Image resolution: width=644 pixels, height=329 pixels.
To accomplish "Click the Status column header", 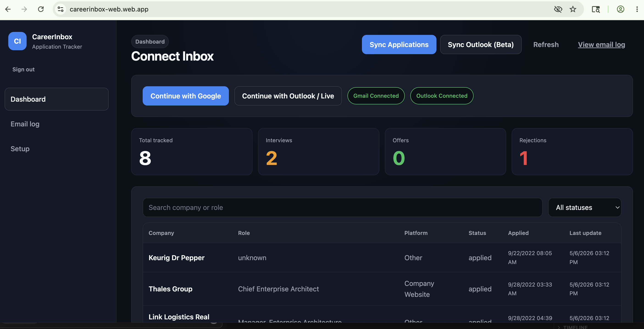I will point(477,233).
